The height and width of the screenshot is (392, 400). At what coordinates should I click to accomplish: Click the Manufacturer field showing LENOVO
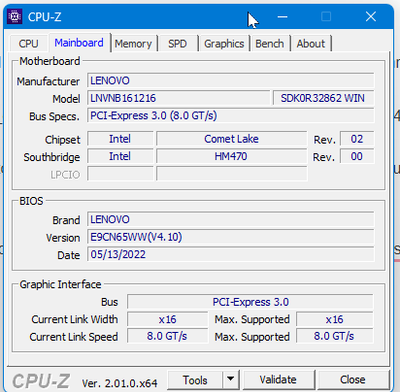[231, 81]
